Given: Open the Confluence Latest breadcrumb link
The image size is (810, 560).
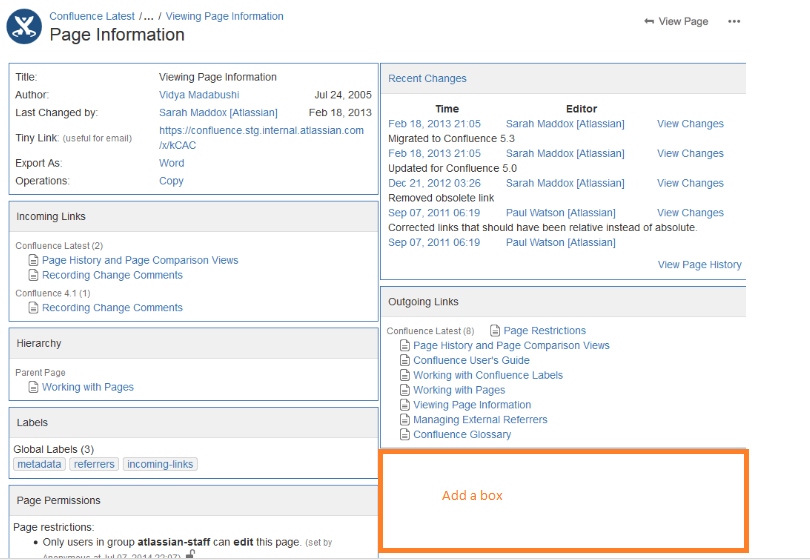Looking at the screenshot, I should click(x=91, y=16).
